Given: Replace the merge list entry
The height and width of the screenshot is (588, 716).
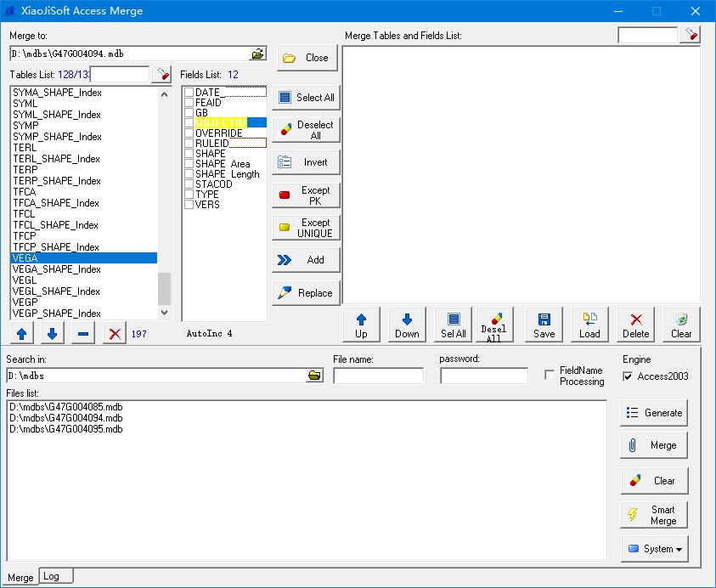Looking at the screenshot, I should coord(306,293).
